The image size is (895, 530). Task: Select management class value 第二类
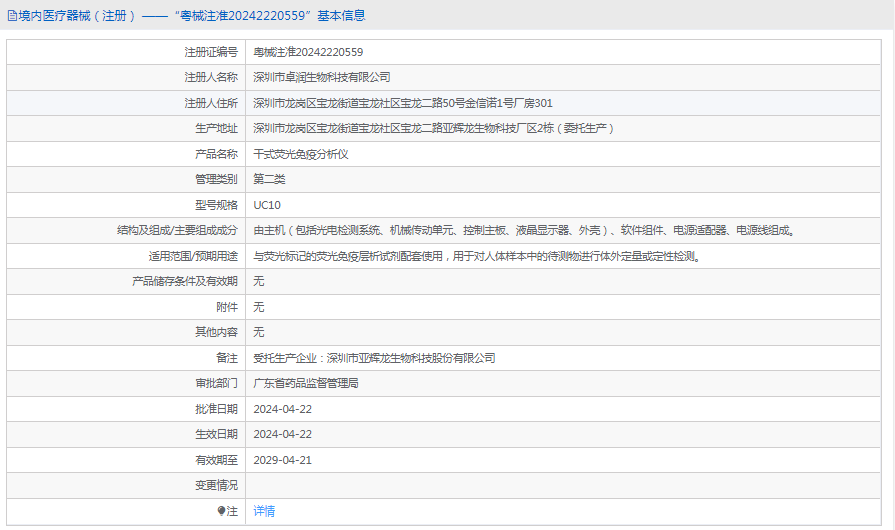coord(269,179)
